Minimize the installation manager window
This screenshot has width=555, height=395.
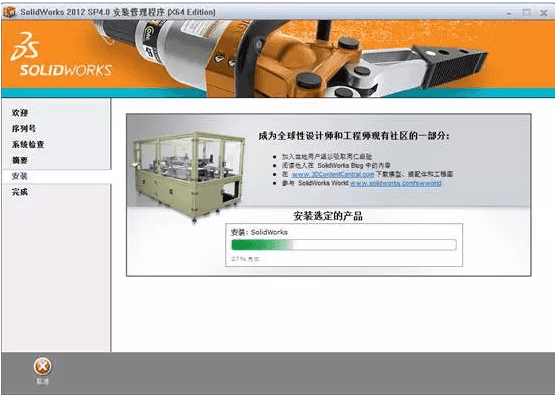click(x=509, y=13)
